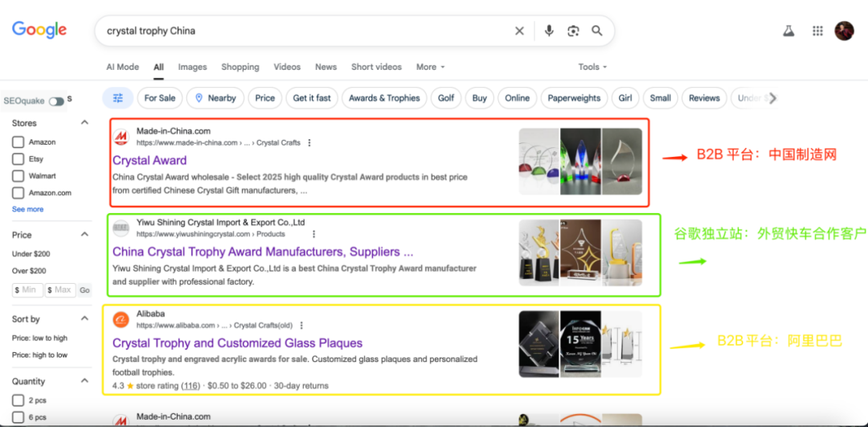Focus the Max price input field
Viewport: 868px width, 427px height.
[x=60, y=290]
